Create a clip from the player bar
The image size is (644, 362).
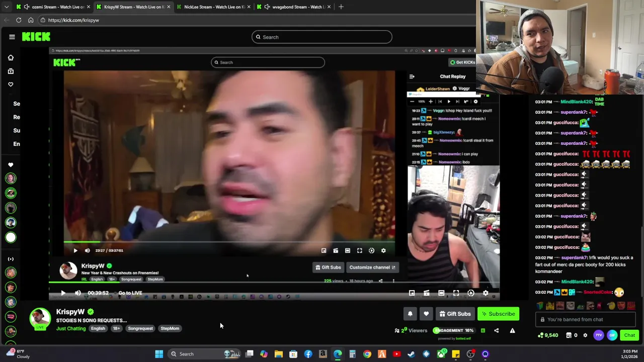coord(426,293)
